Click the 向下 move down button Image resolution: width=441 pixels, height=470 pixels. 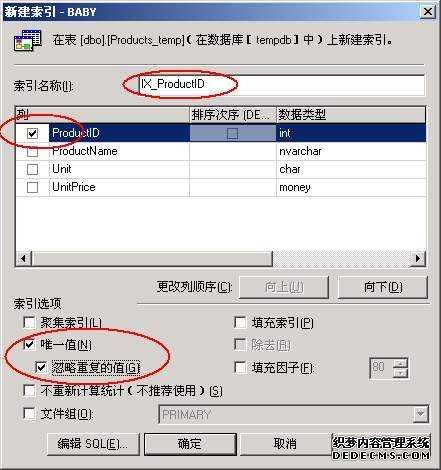(x=383, y=287)
